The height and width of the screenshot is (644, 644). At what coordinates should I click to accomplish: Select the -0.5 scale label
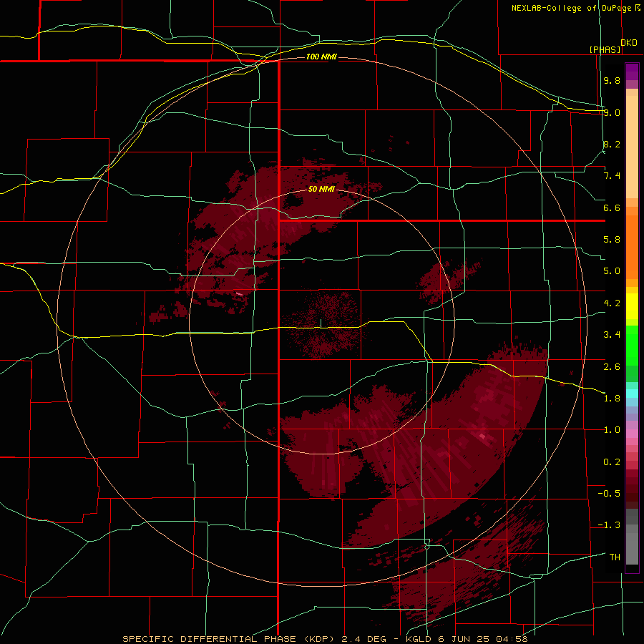(x=609, y=494)
